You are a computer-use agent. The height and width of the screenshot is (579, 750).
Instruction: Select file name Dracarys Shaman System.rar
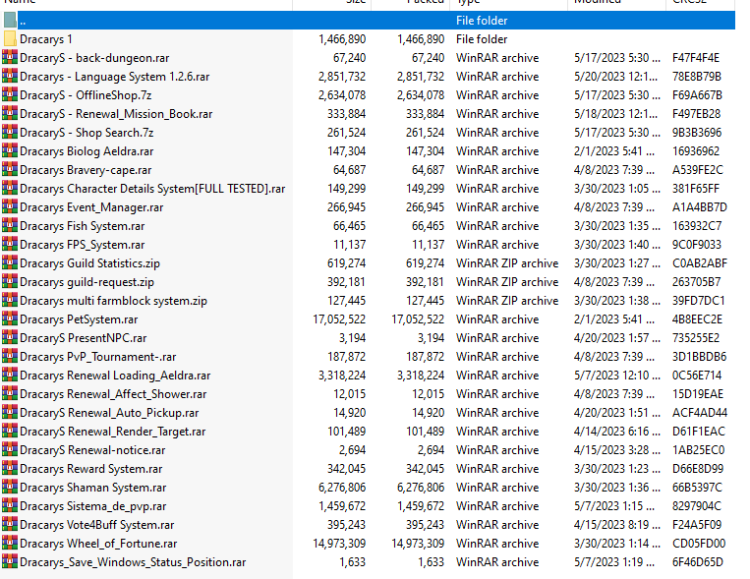click(x=93, y=487)
